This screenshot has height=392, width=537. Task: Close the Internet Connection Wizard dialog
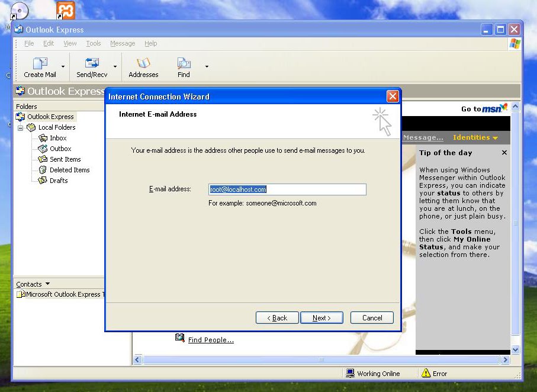(x=393, y=97)
